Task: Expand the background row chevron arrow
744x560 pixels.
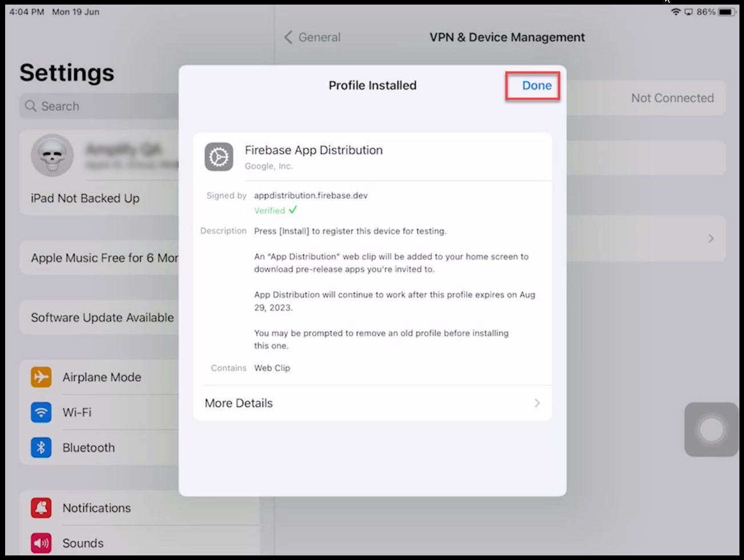Action: [711, 238]
